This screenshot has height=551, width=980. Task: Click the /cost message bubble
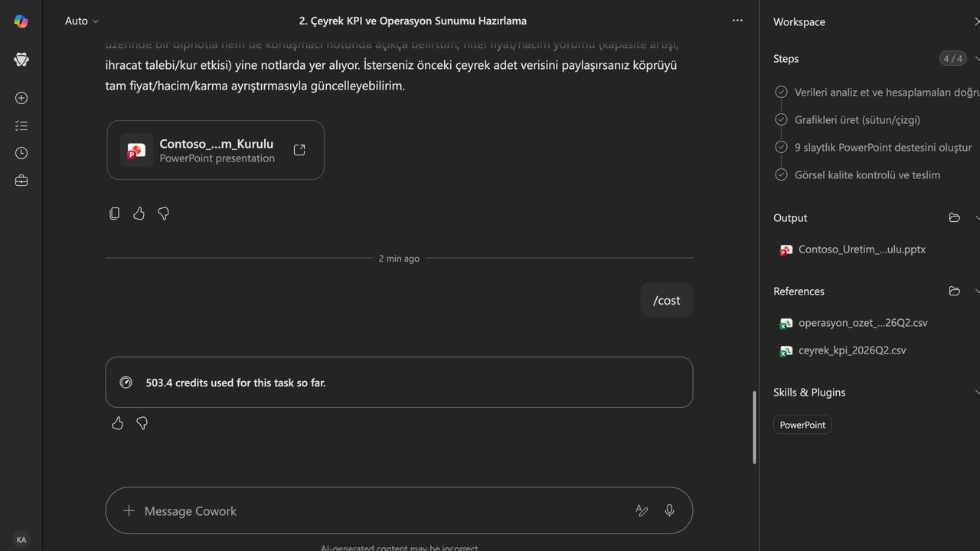[667, 300]
